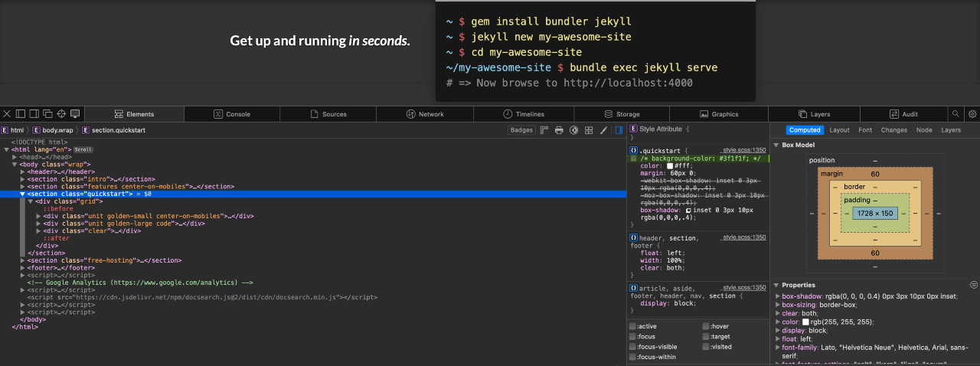The image size is (980, 366).
Task: Collapse the Box Model section
Action: [x=776, y=145]
